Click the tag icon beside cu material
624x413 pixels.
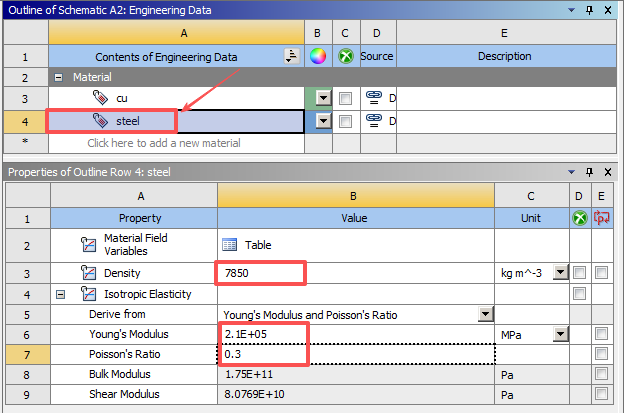(100, 97)
